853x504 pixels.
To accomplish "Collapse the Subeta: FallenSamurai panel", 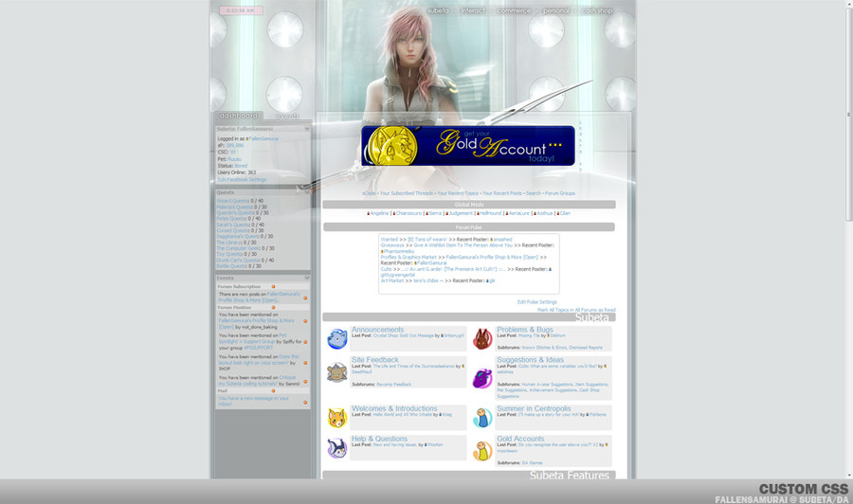I will [x=307, y=129].
